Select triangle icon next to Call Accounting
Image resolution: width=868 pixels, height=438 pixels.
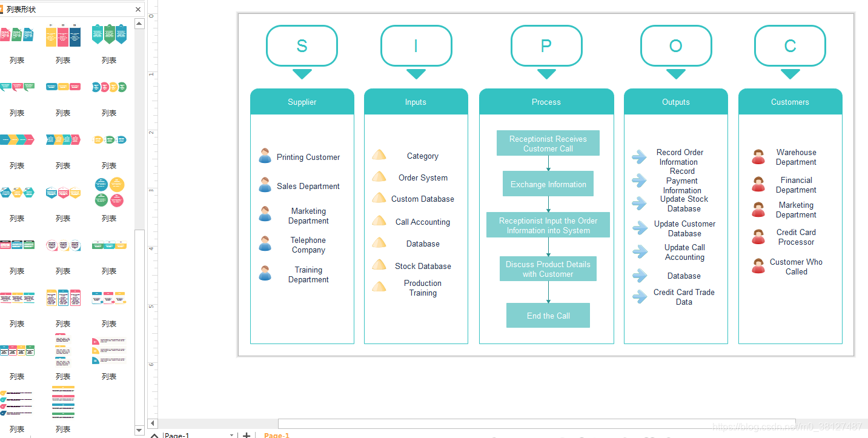(x=379, y=221)
